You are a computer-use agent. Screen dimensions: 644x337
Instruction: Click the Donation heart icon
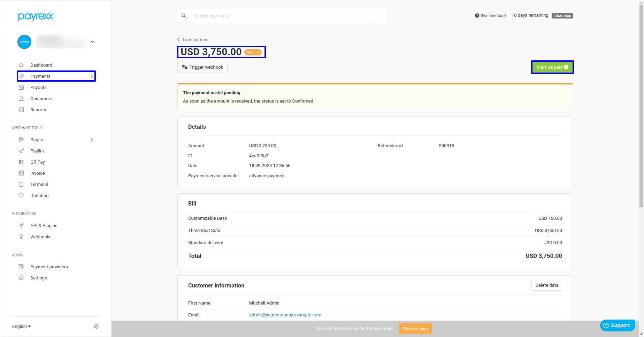(x=21, y=196)
